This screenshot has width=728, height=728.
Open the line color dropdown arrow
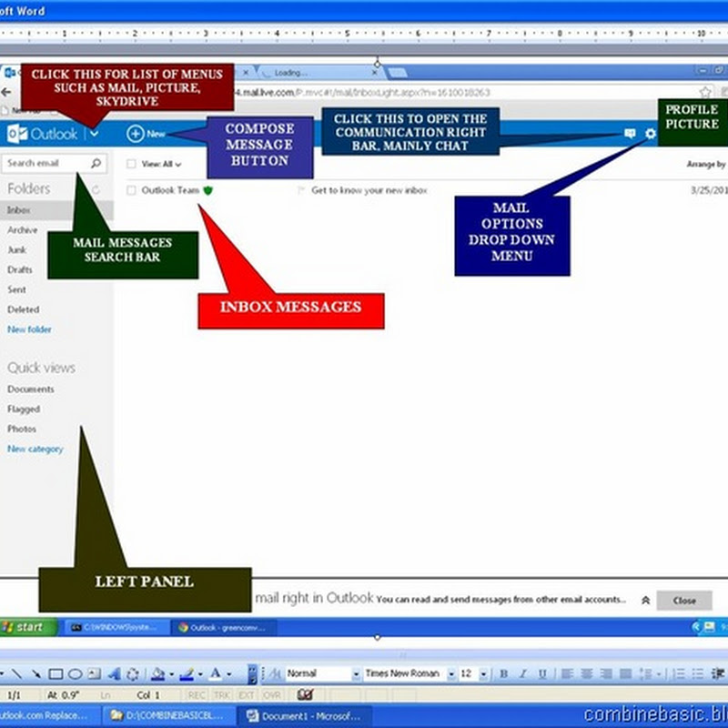(200, 674)
